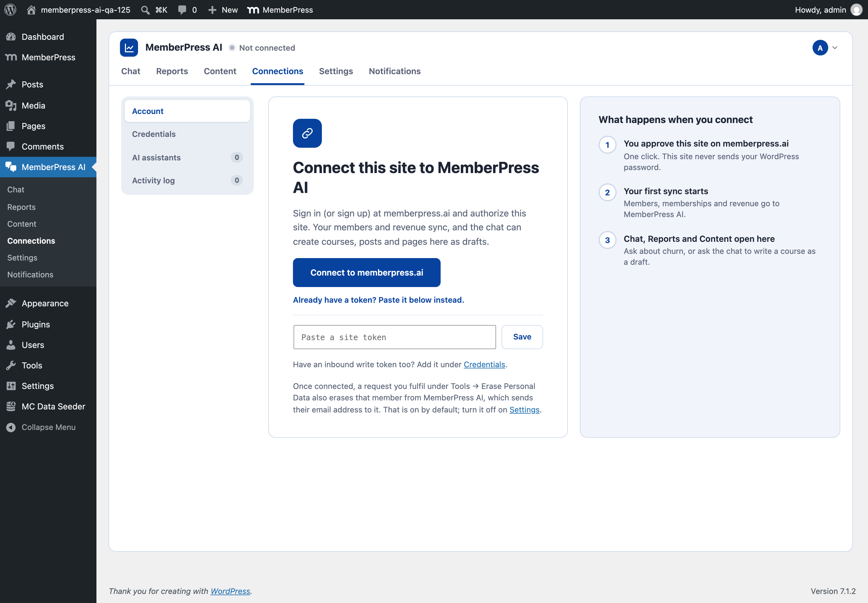Select the Connections tab

277,71
